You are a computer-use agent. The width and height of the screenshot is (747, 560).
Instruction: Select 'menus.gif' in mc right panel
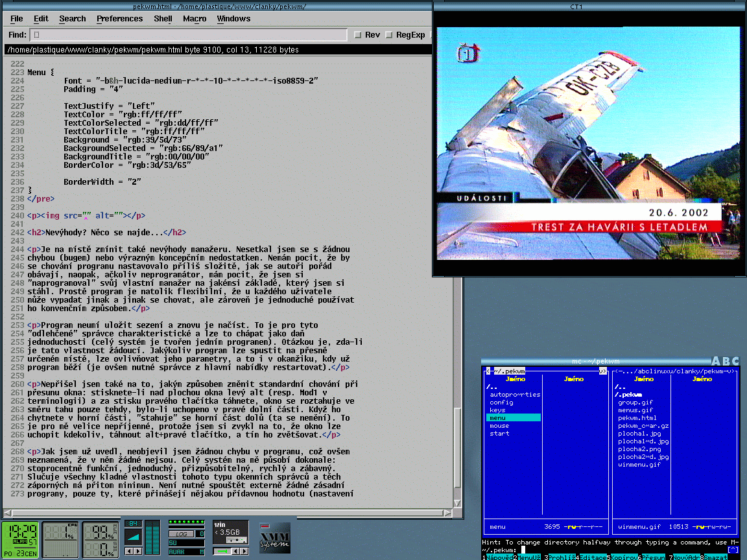click(x=635, y=410)
